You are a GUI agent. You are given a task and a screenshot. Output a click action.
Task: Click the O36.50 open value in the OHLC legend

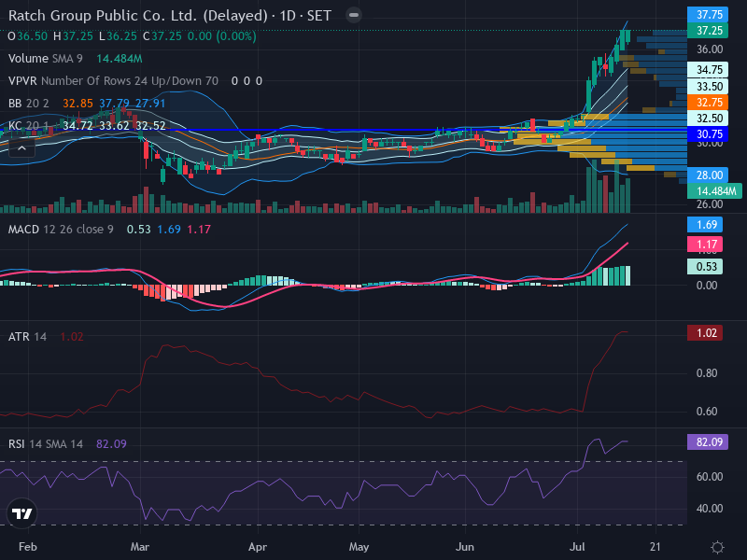pos(28,36)
